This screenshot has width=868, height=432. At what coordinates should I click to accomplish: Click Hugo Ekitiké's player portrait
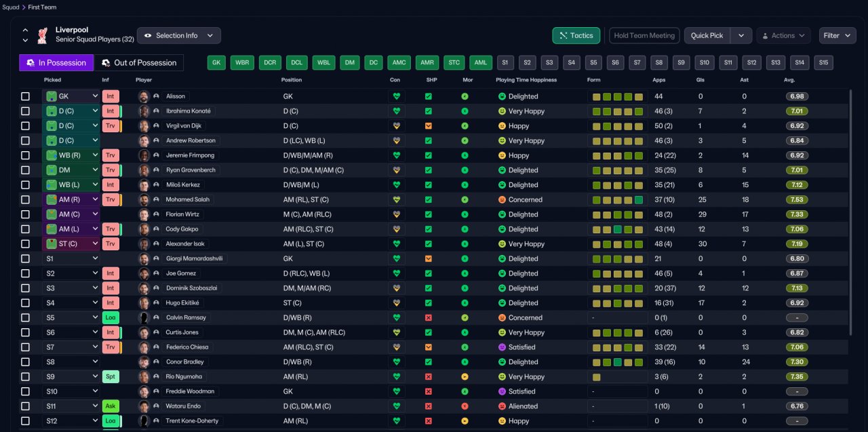click(144, 303)
